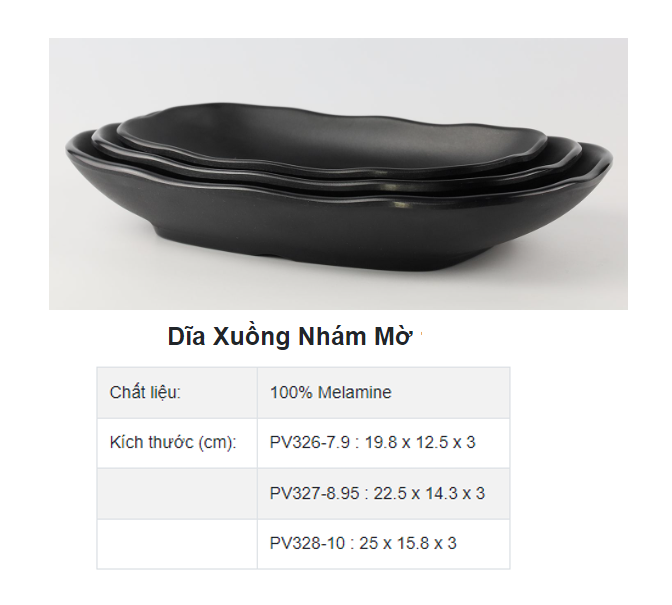Click the 'Kích thước (cm):' label
This screenshot has width=672, height=605.
click(173, 443)
